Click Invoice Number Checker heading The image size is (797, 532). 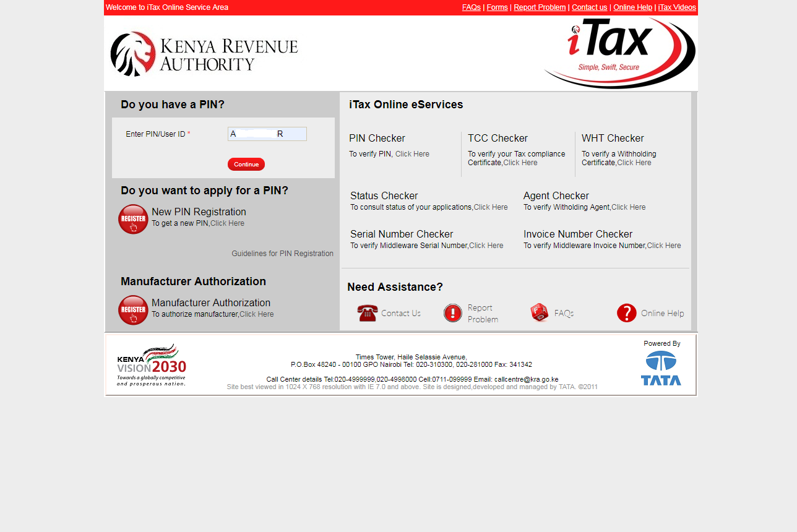coord(578,234)
